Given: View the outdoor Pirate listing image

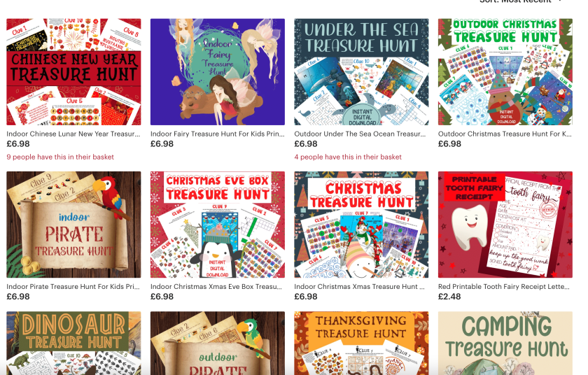Looking at the screenshot, I should pos(218,343).
